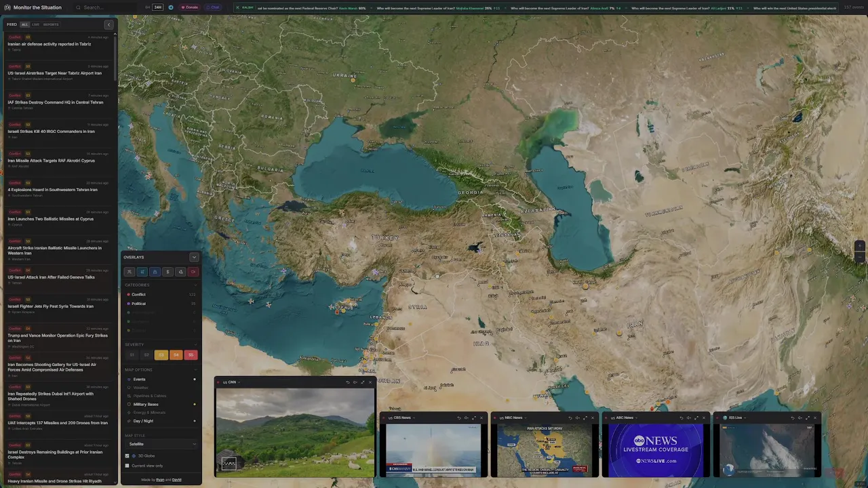
Task: Open the CNN channel selector dropdown
Action: tap(231, 382)
